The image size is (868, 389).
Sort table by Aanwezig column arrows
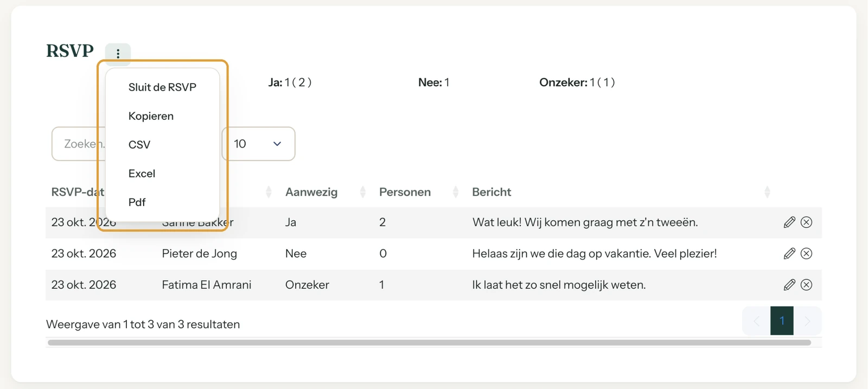(363, 192)
